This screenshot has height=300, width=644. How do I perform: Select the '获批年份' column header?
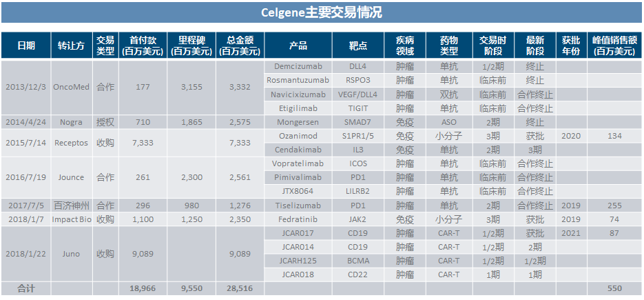571,46
